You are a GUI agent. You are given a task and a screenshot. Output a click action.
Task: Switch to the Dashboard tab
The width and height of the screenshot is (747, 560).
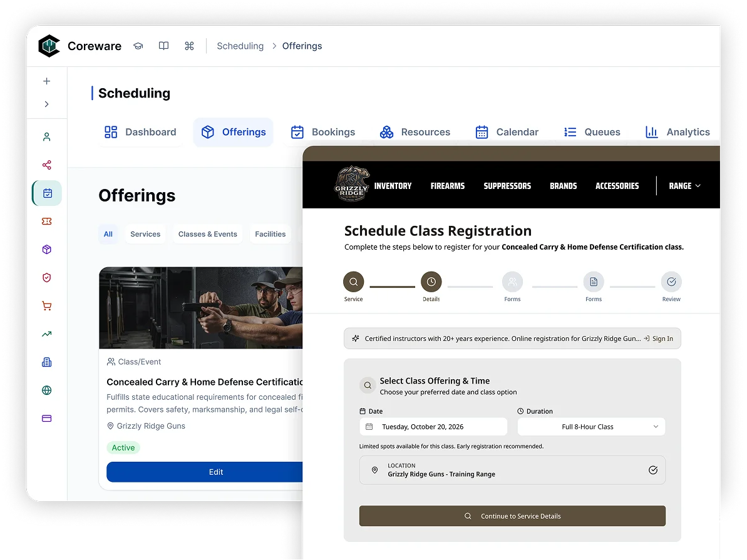[x=140, y=132]
